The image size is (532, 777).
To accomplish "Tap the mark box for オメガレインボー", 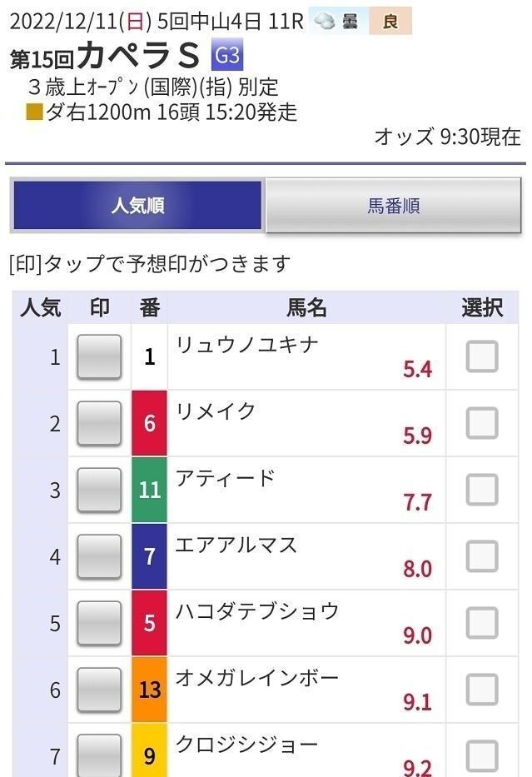I will 99,690.
